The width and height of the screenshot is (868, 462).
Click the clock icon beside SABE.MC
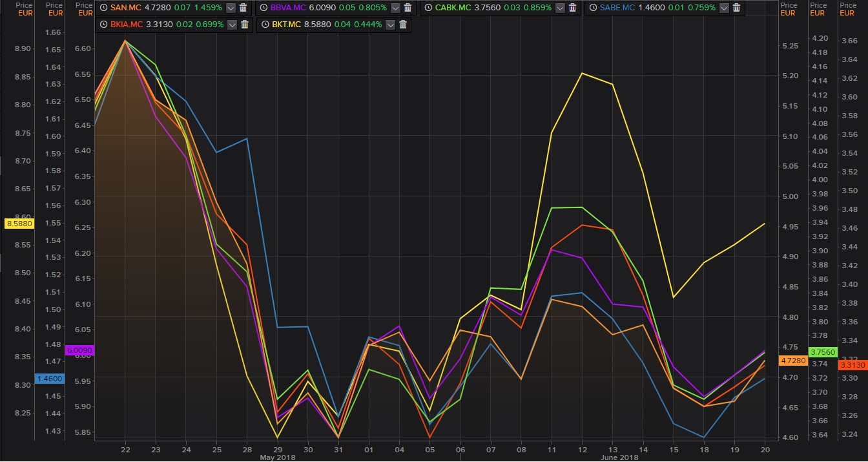[594, 8]
